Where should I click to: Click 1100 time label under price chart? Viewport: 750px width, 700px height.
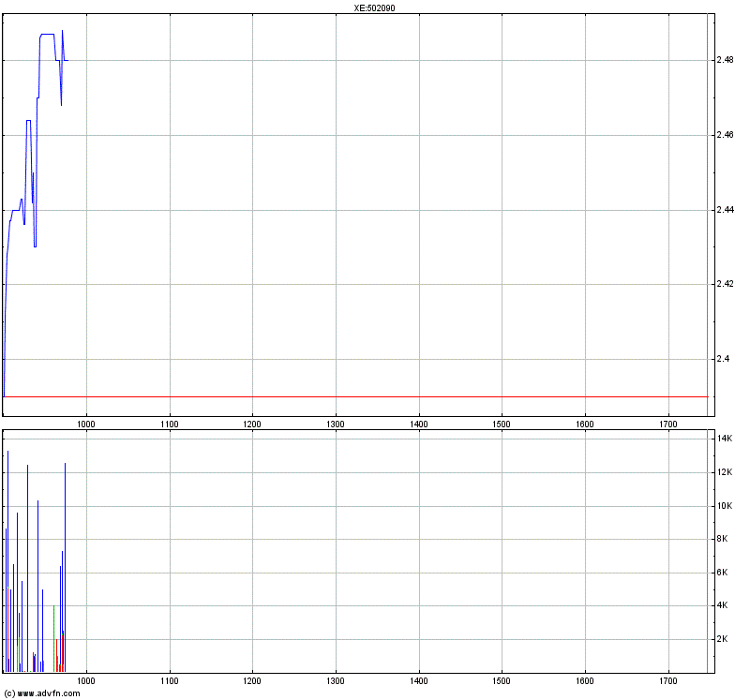click(x=170, y=424)
